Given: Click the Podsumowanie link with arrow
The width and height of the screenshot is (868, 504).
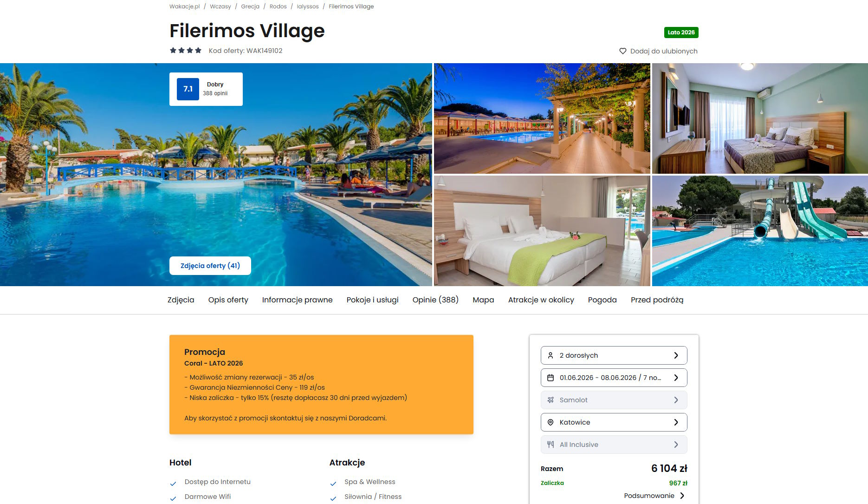Looking at the screenshot, I should pos(654,496).
